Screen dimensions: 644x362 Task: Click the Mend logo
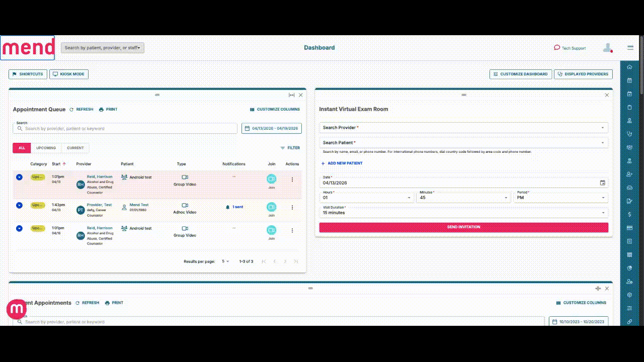pyautogui.click(x=28, y=48)
